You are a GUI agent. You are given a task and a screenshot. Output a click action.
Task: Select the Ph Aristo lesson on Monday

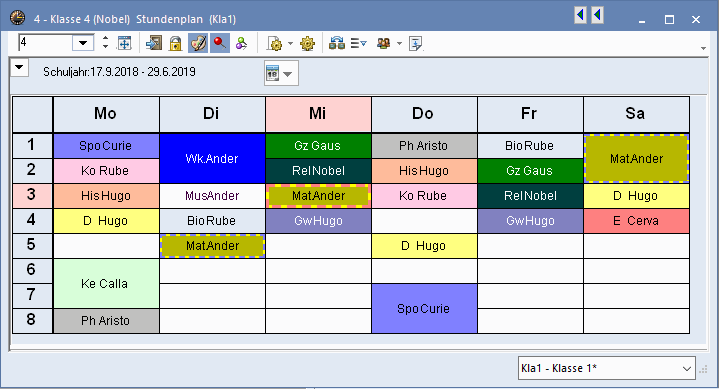[x=106, y=321]
